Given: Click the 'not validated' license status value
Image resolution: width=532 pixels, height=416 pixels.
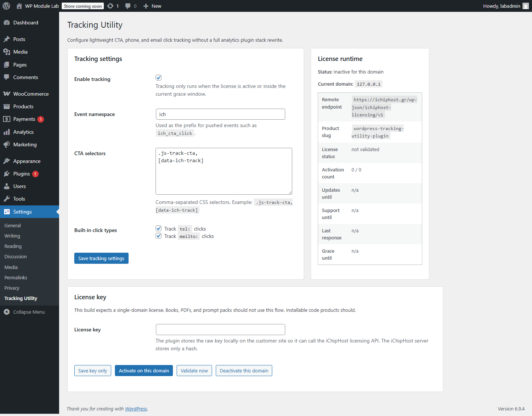Looking at the screenshot, I should pos(365,149).
